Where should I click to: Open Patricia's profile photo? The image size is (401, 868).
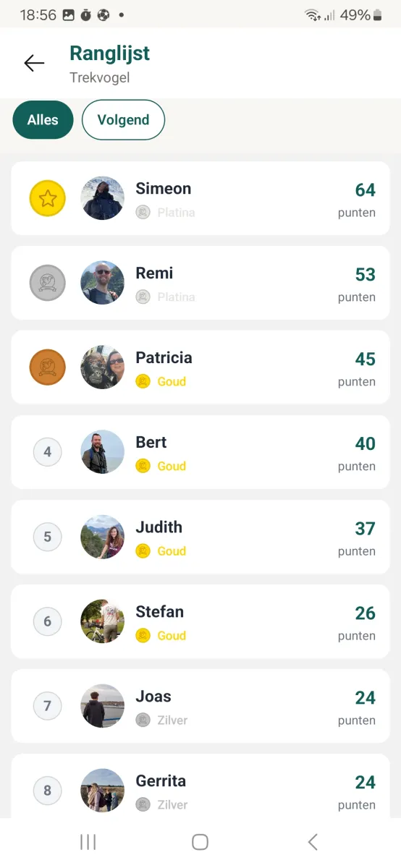[x=102, y=367]
